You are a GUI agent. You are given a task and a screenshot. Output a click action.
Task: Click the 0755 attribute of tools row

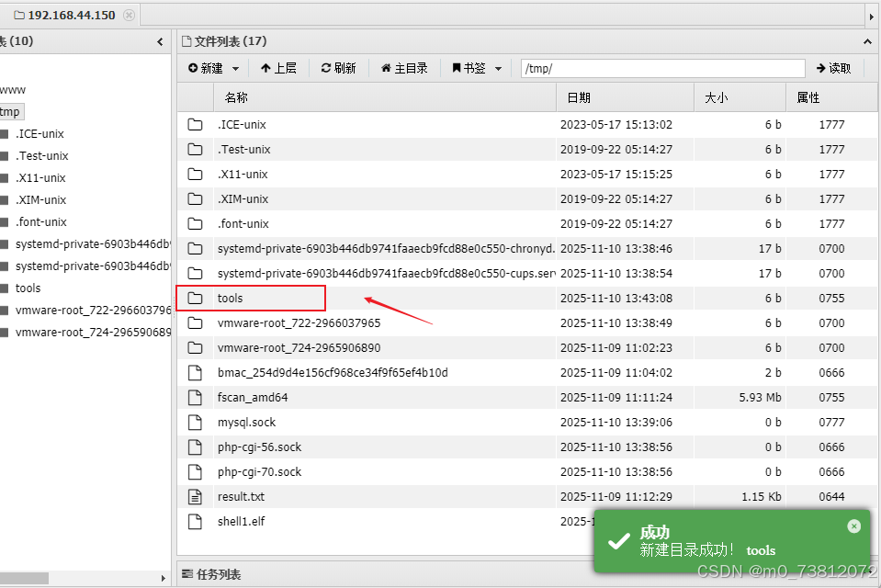click(x=831, y=298)
